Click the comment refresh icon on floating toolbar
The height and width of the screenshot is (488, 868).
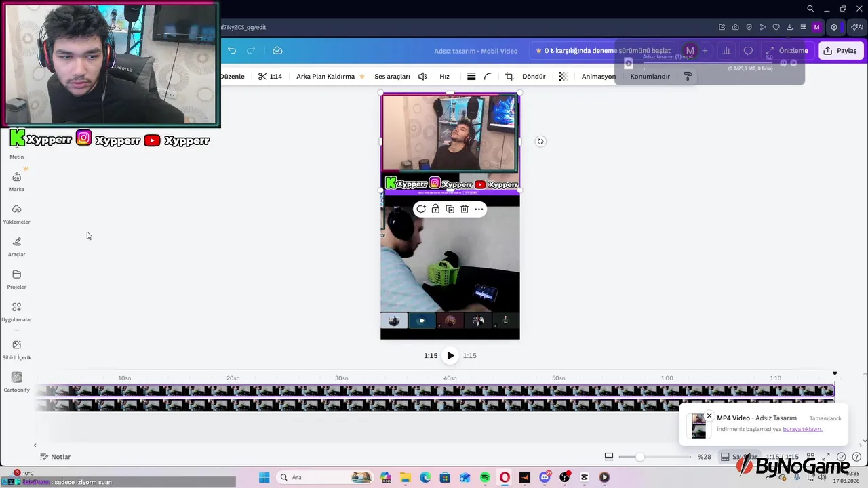click(x=421, y=209)
